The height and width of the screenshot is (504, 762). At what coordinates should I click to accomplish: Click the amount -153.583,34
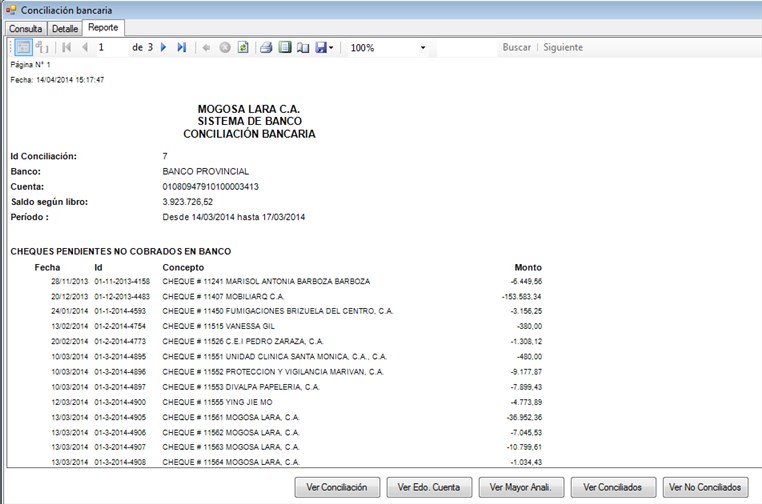[x=521, y=296]
